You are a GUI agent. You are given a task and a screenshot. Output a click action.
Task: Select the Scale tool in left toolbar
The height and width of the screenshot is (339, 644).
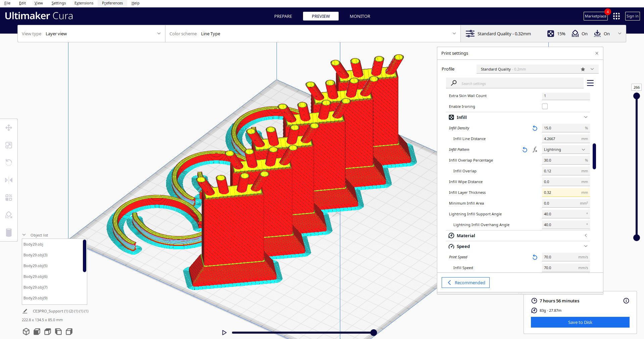click(9, 145)
